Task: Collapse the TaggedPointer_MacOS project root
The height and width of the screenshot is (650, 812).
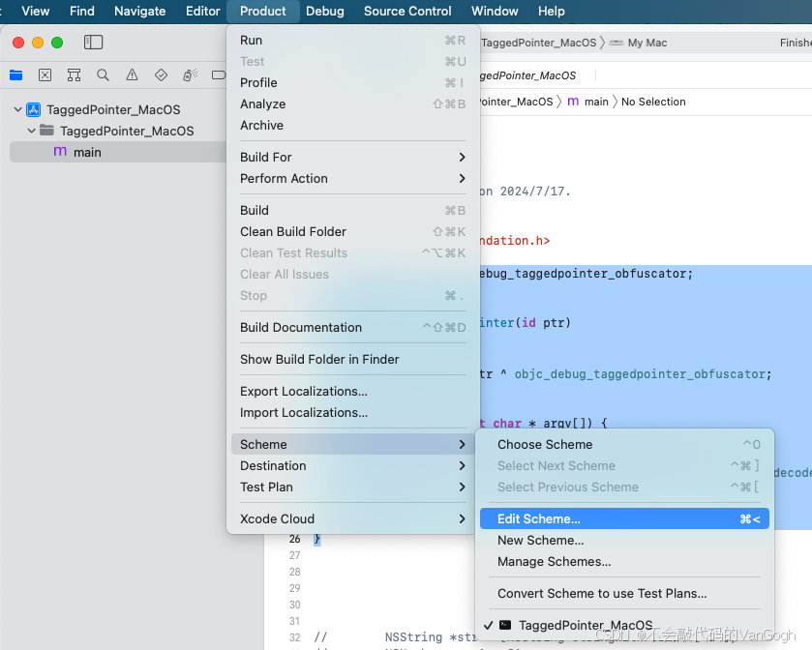Action: tap(17, 110)
